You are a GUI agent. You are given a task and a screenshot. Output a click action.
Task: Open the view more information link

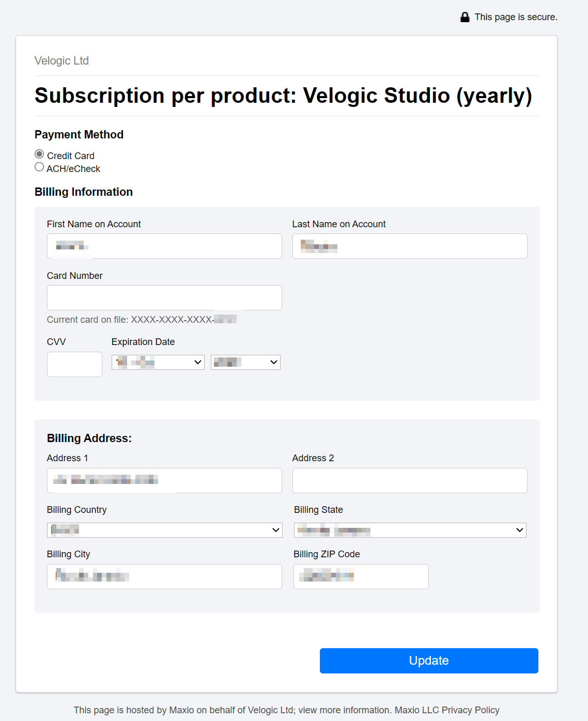(345, 710)
